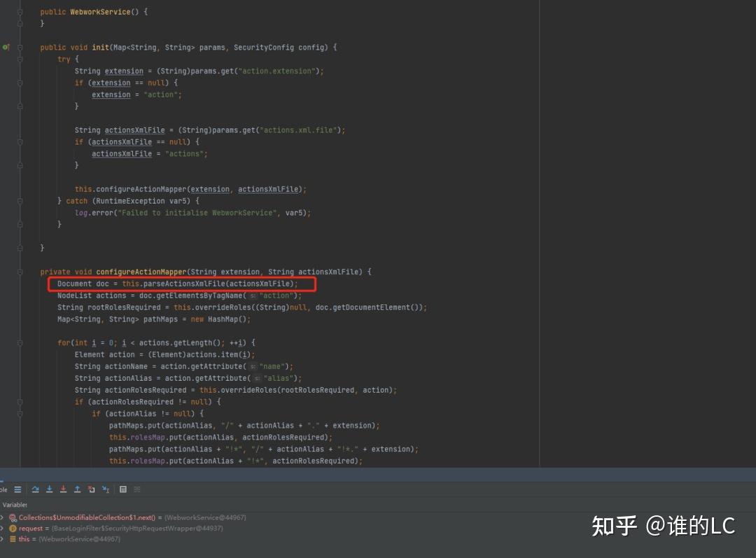This screenshot has width=756, height=558.
Task: Click this.rolesMap.put(actionAlias + "!*" line
Action: coord(236,461)
